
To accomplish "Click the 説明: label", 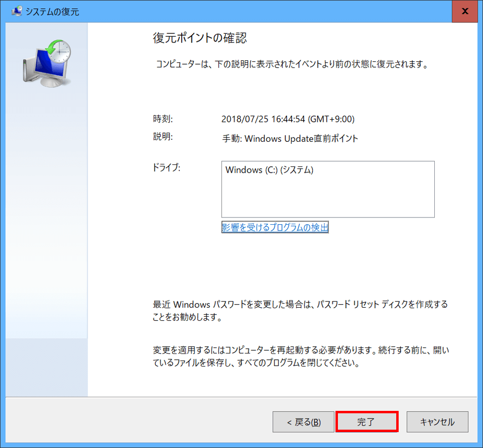I will [x=163, y=136].
